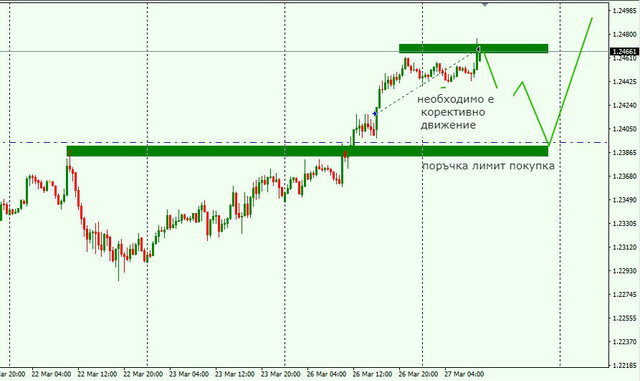Click price level 1.22930 on the scale
This screenshot has width=640, height=381.
[624, 271]
